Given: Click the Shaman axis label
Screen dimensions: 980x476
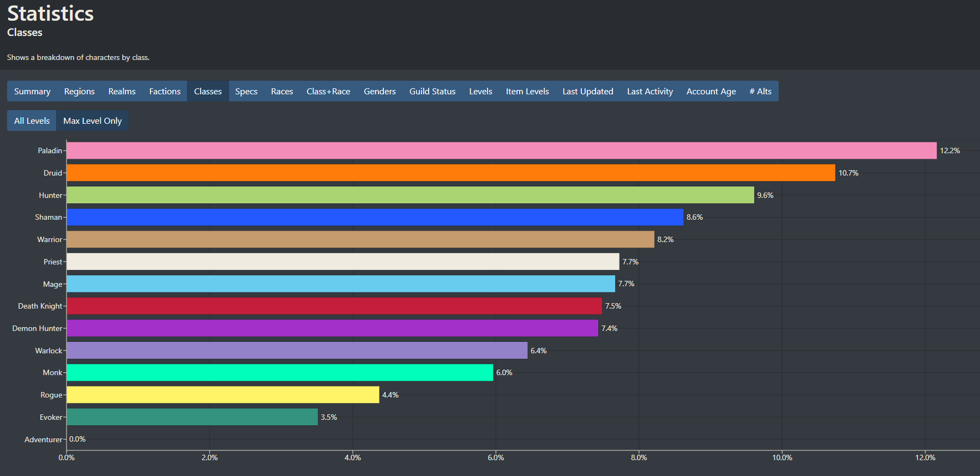Looking at the screenshot, I should [49, 217].
